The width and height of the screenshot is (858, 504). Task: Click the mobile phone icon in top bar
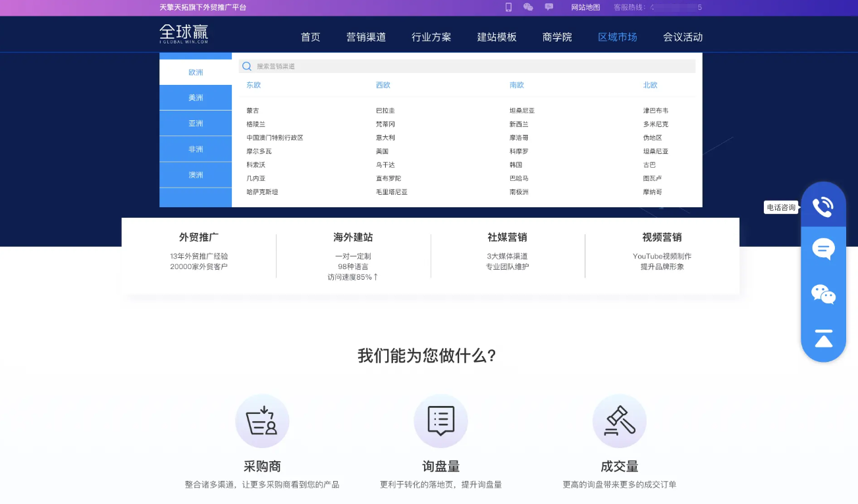(508, 7)
